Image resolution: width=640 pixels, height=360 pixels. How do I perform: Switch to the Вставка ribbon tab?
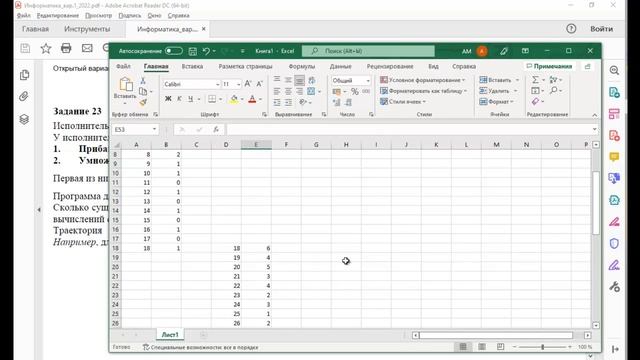[192, 66]
